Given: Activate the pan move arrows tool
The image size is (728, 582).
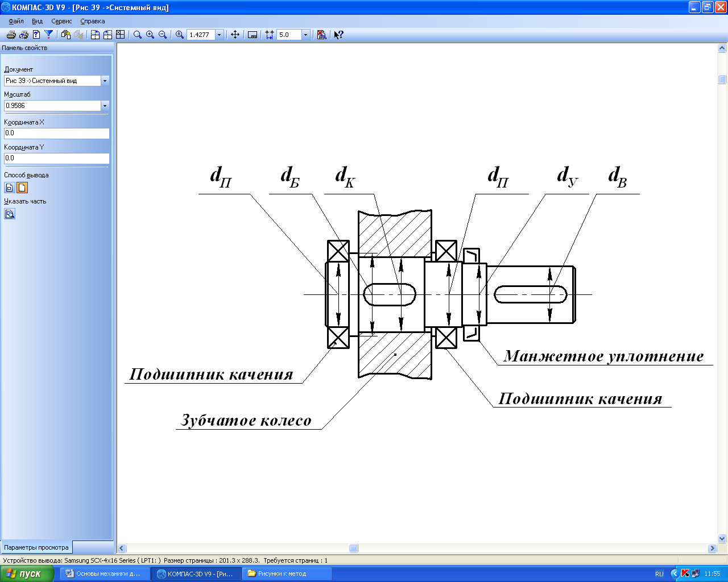Looking at the screenshot, I should click(235, 35).
